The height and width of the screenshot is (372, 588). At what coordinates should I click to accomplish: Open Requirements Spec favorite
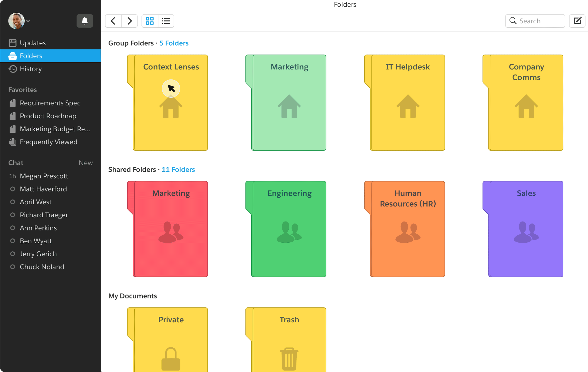tap(50, 103)
